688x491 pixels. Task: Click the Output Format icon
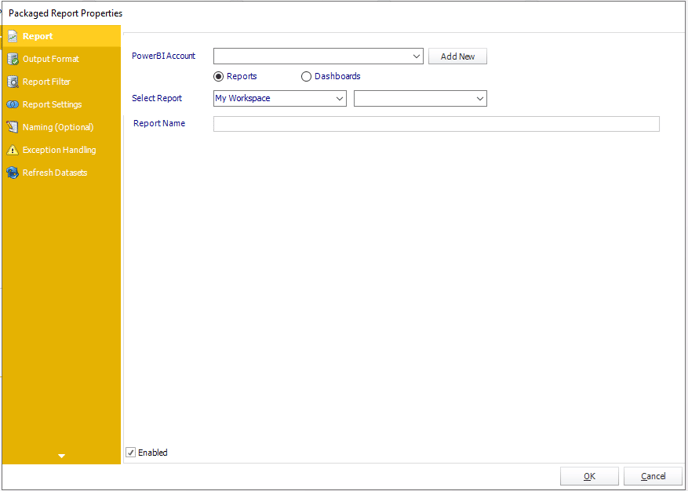13,59
